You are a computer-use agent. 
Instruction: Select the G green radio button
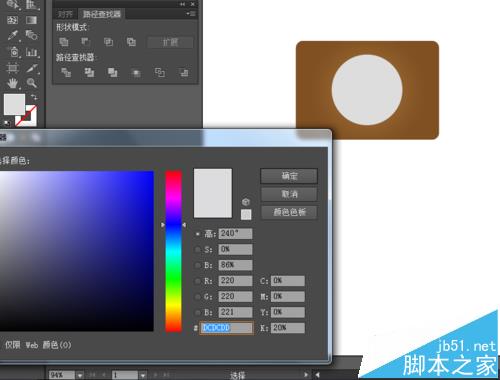(198, 296)
